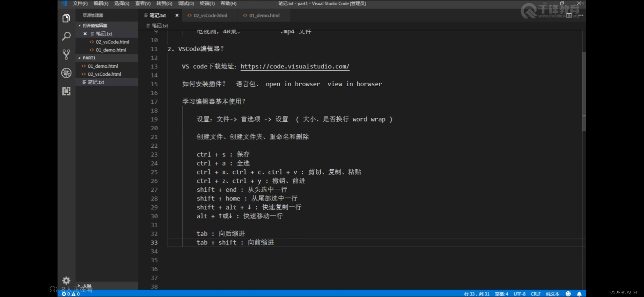644x297 pixels.
Task: Open the code.visualstudio.com link
Action: [294, 66]
